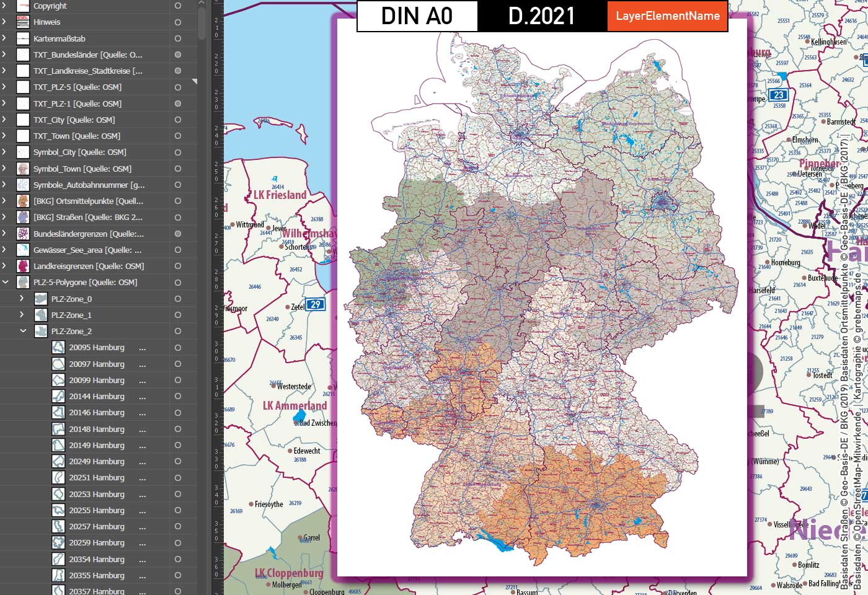
Task: Click the target circle for Gewässer_See_area layer
Action: click(177, 250)
